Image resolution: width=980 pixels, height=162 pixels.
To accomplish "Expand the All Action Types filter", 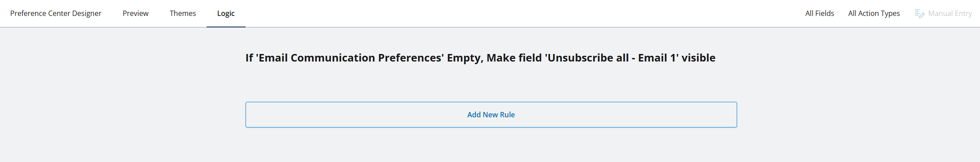I will point(874,13).
